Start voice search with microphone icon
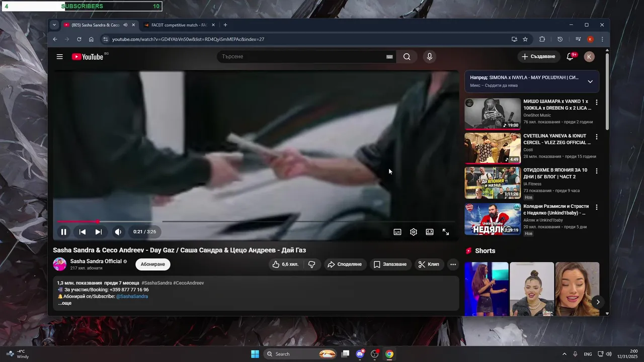Screen dimensions: 644x362 tap(429, 57)
